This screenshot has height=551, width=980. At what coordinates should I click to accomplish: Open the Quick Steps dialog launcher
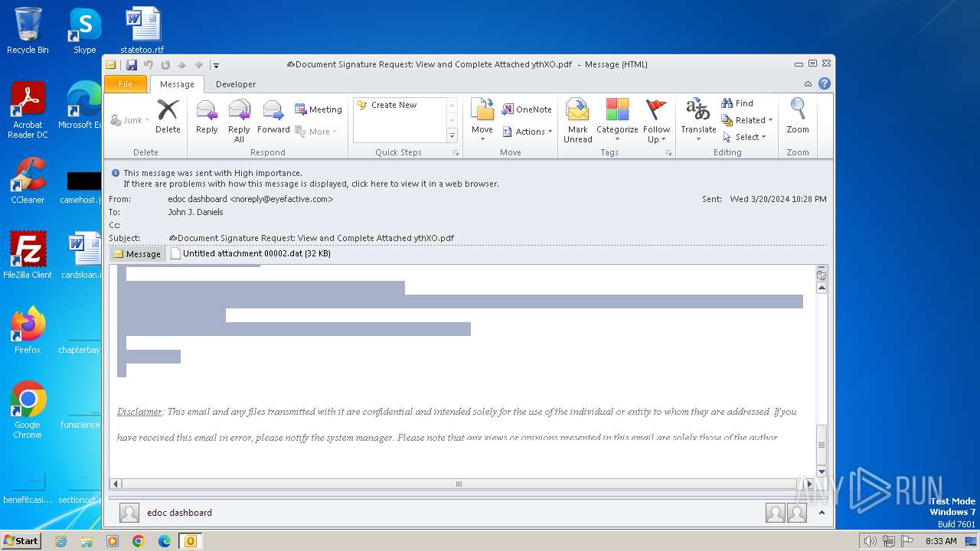coord(456,153)
